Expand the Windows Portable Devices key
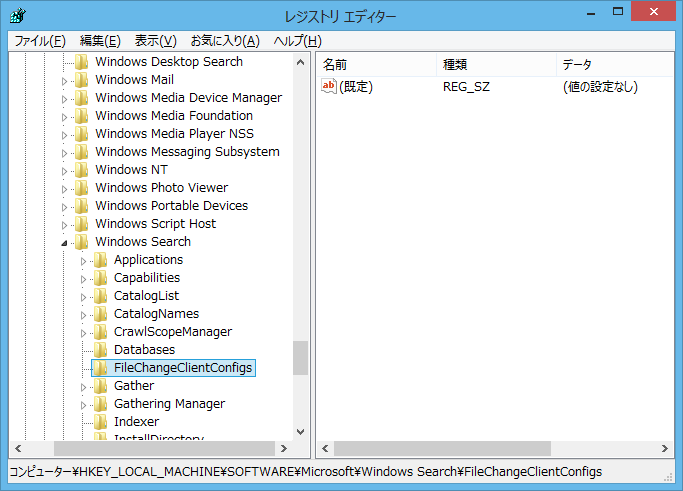The height and width of the screenshot is (491, 683). pyautogui.click(x=64, y=207)
